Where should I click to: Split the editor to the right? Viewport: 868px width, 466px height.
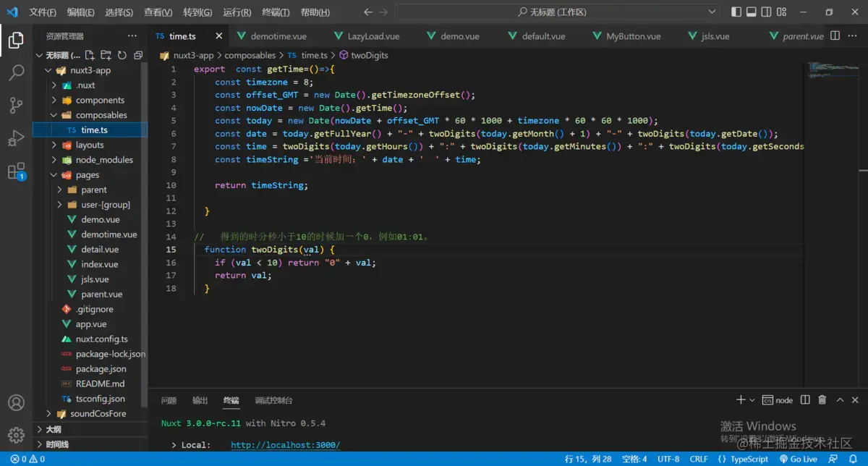tap(835, 35)
